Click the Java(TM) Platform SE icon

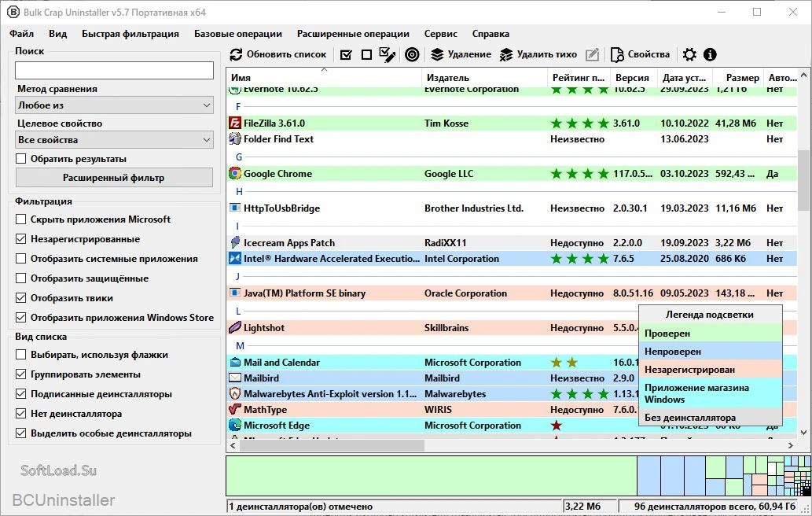pyautogui.click(x=235, y=293)
